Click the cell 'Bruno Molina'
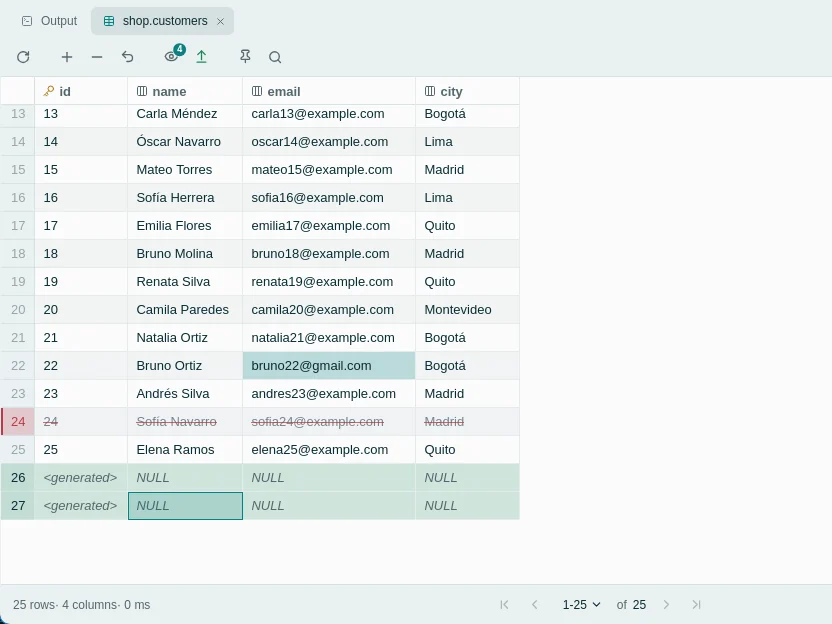 pyautogui.click(x=185, y=254)
